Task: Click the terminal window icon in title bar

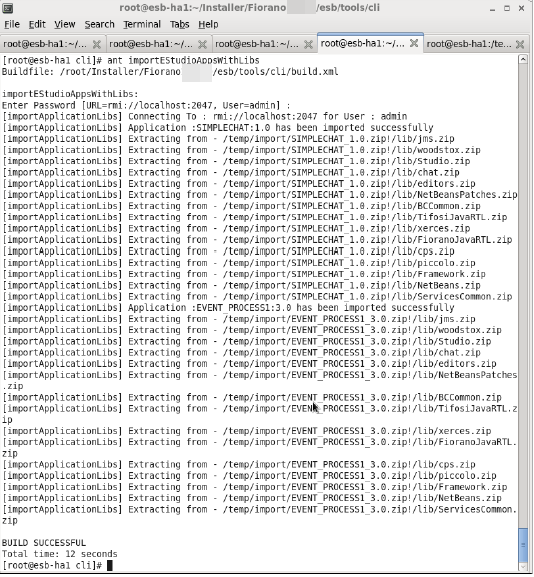Action: [x=8, y=8]
